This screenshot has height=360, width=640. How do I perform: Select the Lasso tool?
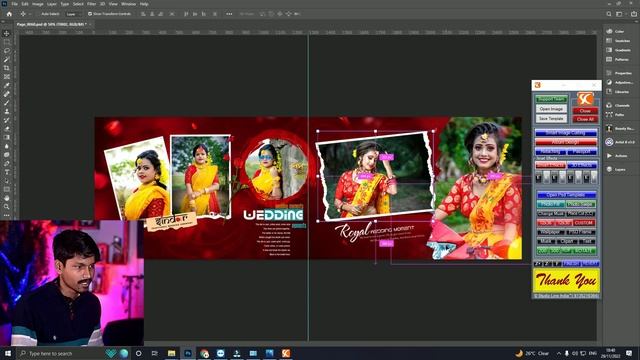7,51
